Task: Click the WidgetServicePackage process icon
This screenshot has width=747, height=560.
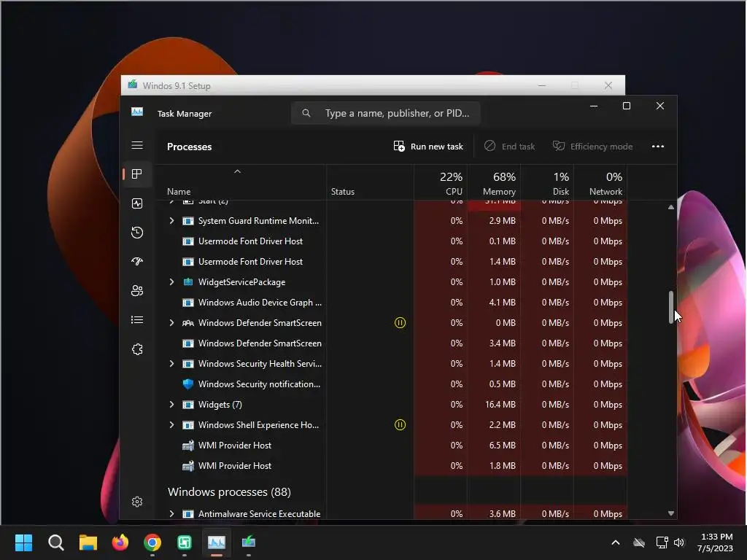Action: click(x=188, y=282)
